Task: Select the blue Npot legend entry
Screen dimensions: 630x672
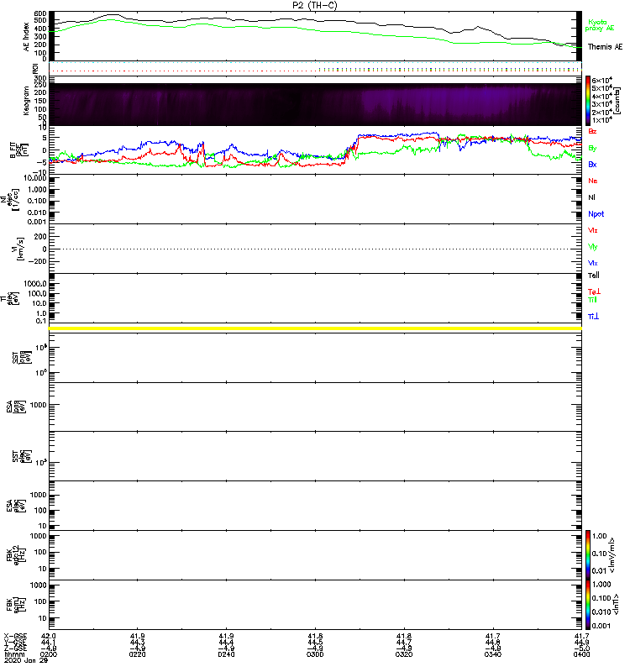Action: [x=596, y=214]
